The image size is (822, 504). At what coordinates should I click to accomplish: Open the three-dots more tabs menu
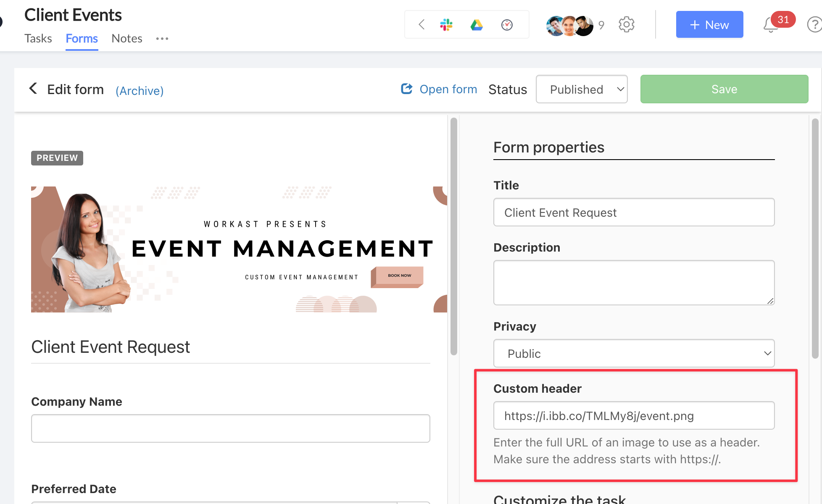[x=162, y=39]
